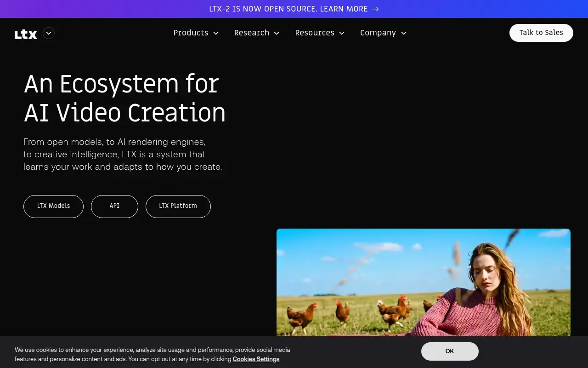Click the API button
588x368 pixels.
114,206
